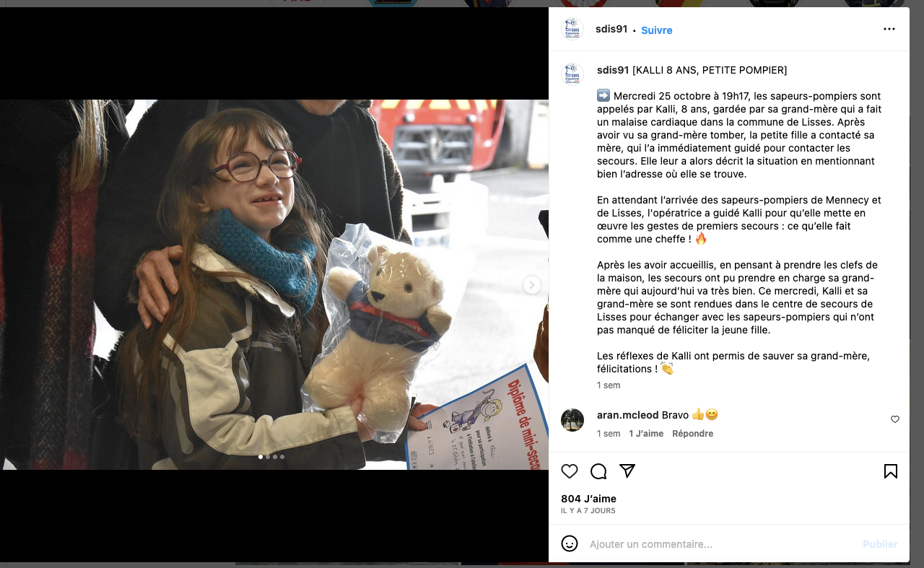Screen dimensions: 924x568
Task: Open the emoji picker smiley icon
Action: (570, 543)
